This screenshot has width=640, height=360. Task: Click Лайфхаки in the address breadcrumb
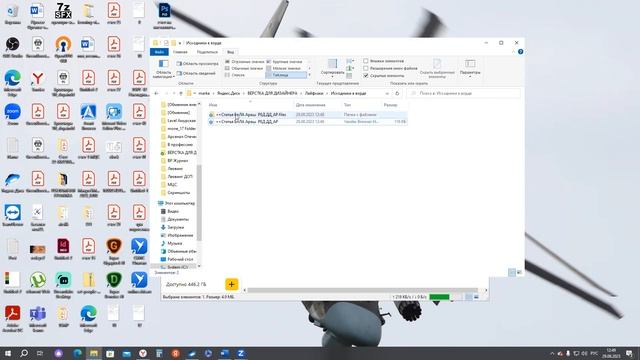pos(314,93)
